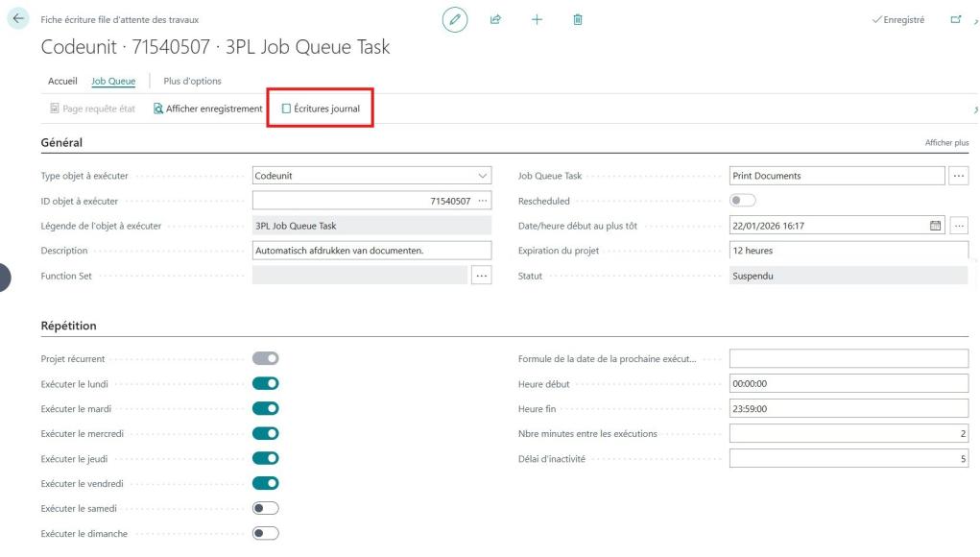Open lookup for ID objet à exécuter
The height and width of the screenshot is (557, 980).
point(482,201)
